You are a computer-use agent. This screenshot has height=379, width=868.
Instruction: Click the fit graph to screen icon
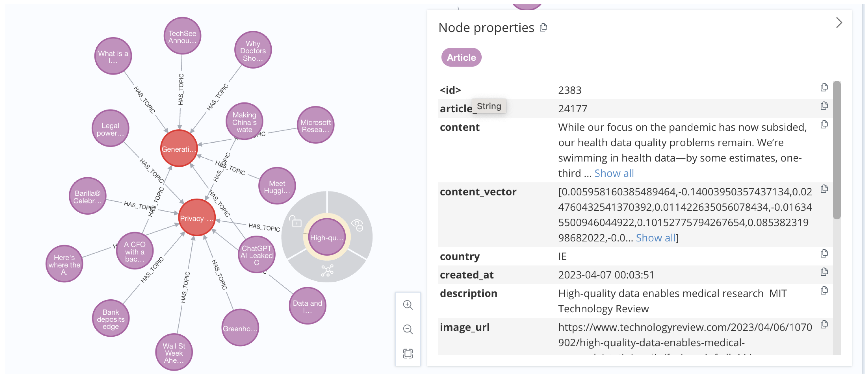pyautogui.click(x=408, y=353)
